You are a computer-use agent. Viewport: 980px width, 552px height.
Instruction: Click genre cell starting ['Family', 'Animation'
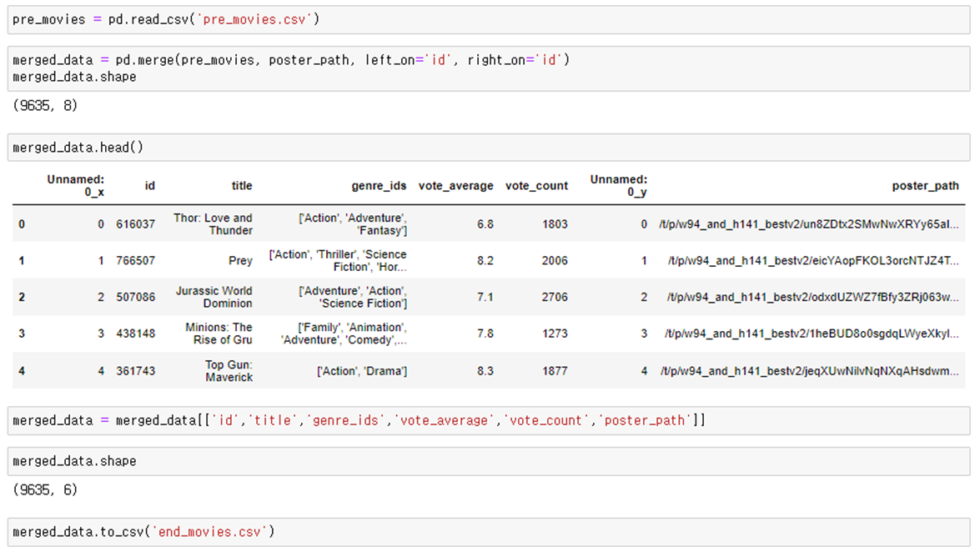pos(344,334)
